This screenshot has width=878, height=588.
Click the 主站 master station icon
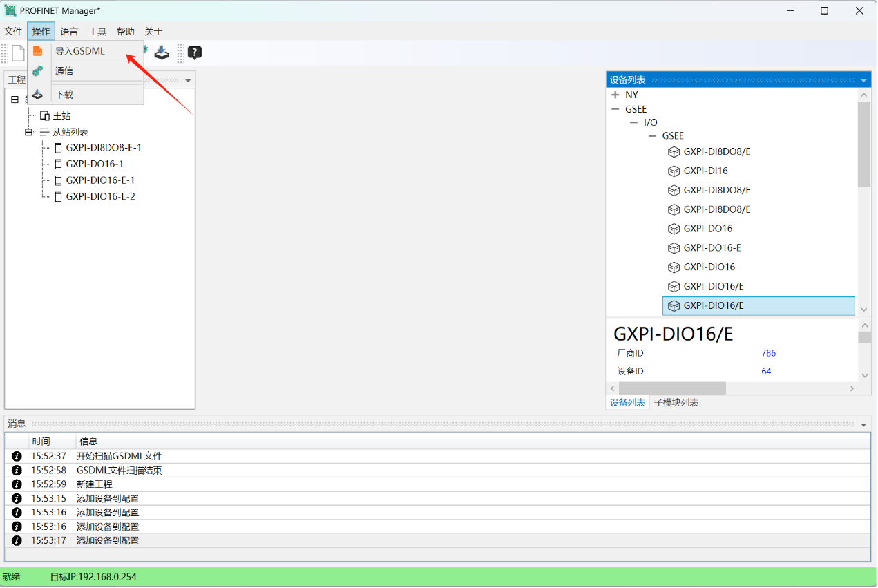pos(45,115)
